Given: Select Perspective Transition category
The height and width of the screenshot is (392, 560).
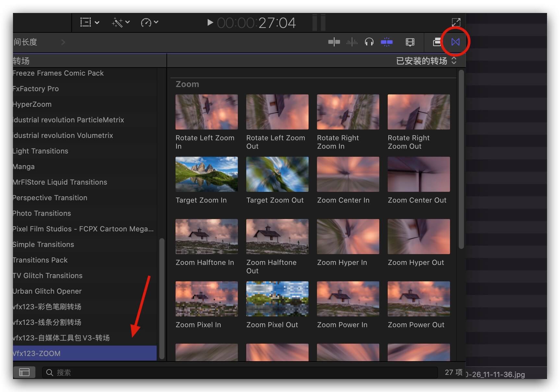Looking at the screenshot, I should 85,198.
